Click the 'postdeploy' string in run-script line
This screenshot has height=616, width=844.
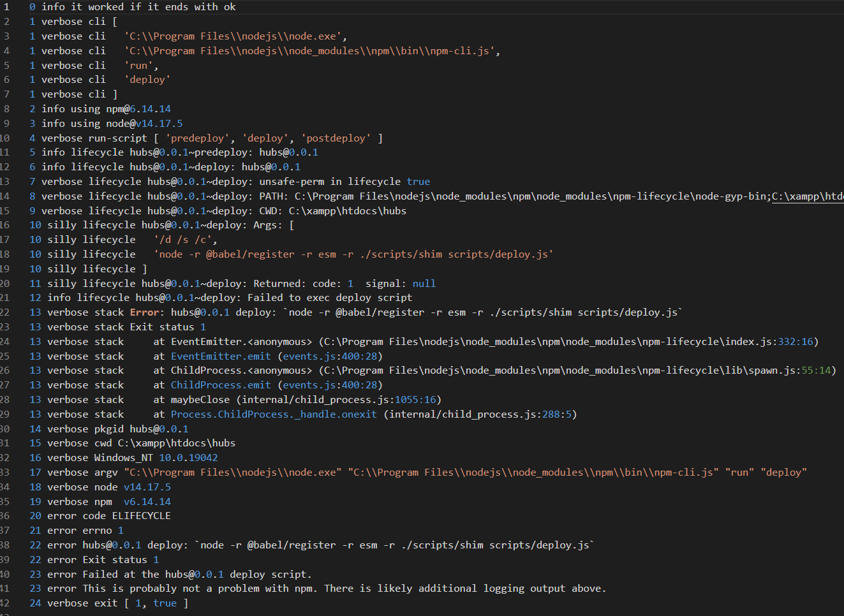(x=336, y=138)
